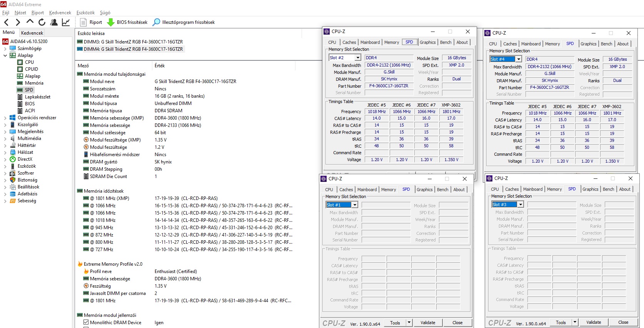Open the Slot #3 dropdown in CPU-Z
The width and height of the screenshot is (644, 328).
click(x=521, y=205)
